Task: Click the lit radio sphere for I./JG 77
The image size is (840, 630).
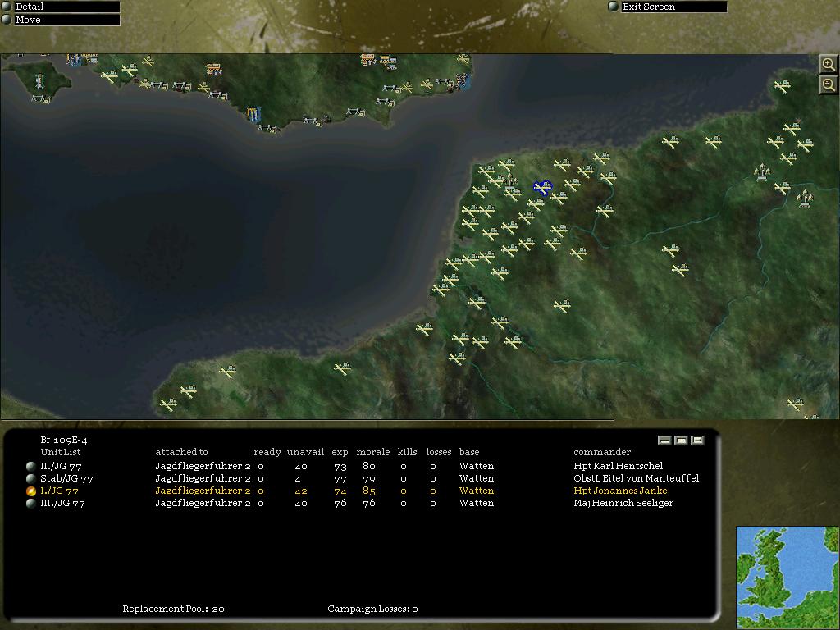Action: (31, 491)
